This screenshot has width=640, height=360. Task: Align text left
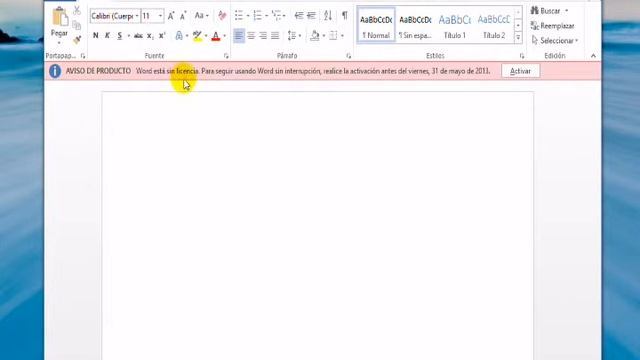239,36
